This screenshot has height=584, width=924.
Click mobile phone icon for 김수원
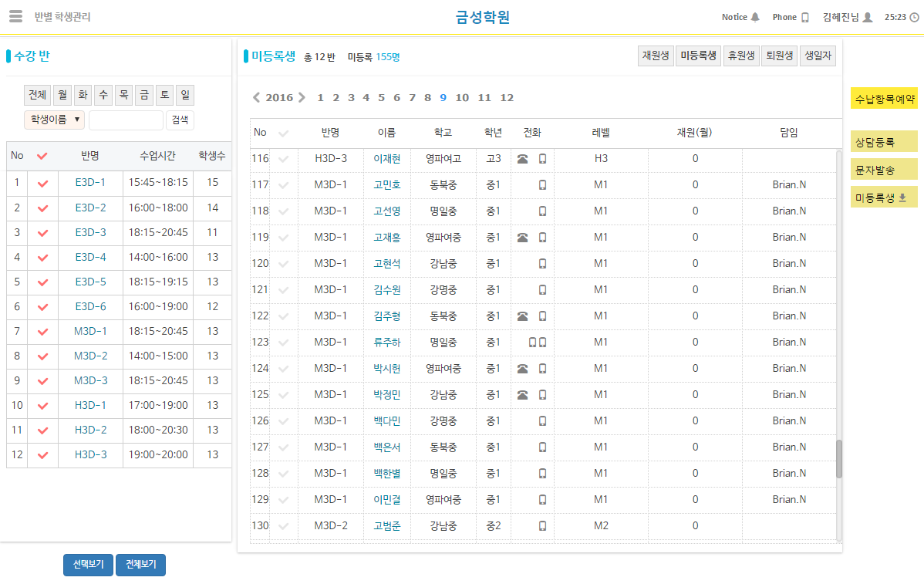543,290
